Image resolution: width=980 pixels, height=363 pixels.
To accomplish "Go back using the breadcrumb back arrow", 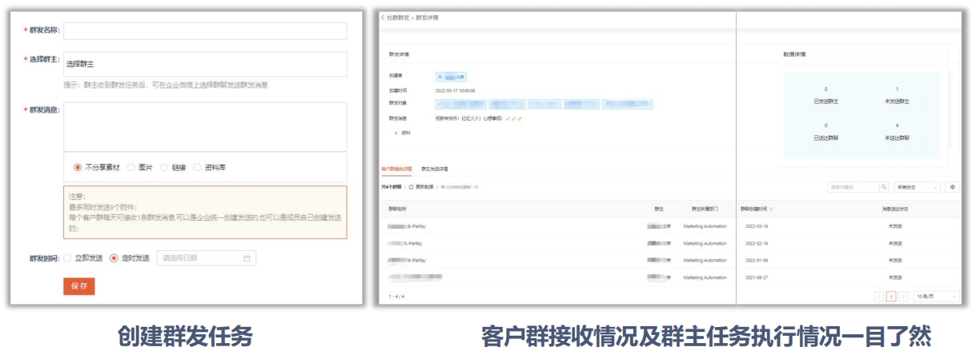I will click(x=383, y=17).
